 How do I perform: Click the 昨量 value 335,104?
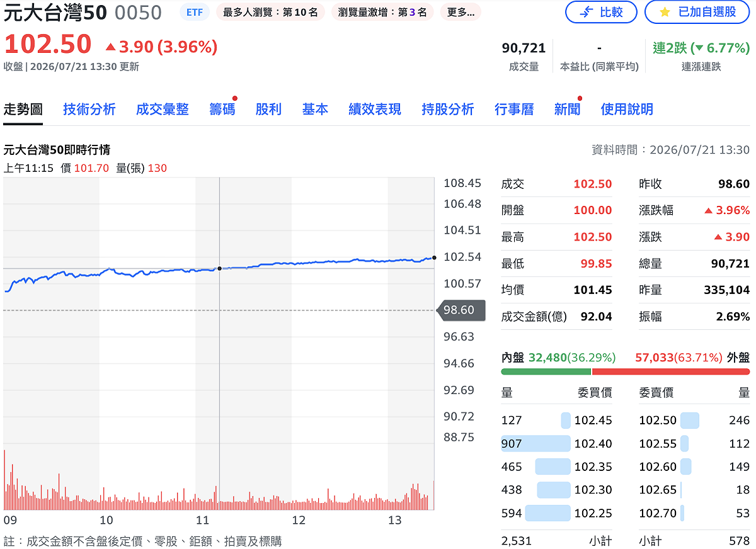726,290
